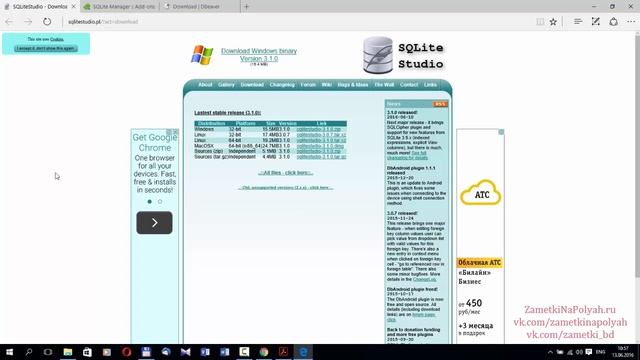Image resolution: width=640 pixels, height=360 pixels.
Task: Close the ATC Beeline ad with its corner icon
Action: [501, 132]
